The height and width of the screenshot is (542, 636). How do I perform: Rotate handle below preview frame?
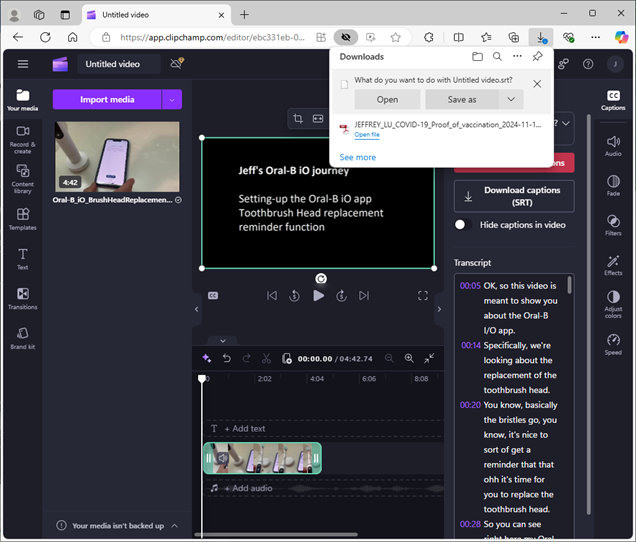point(321,279)
